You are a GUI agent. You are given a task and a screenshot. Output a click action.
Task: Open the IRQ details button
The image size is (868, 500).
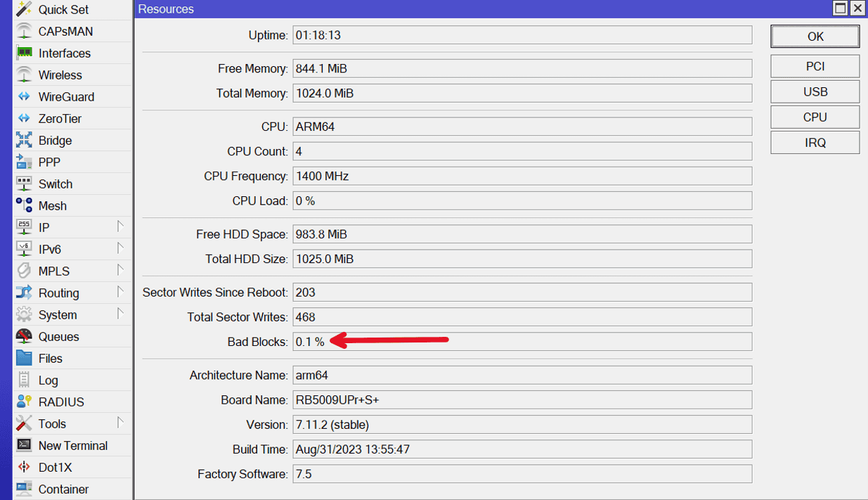815,142
